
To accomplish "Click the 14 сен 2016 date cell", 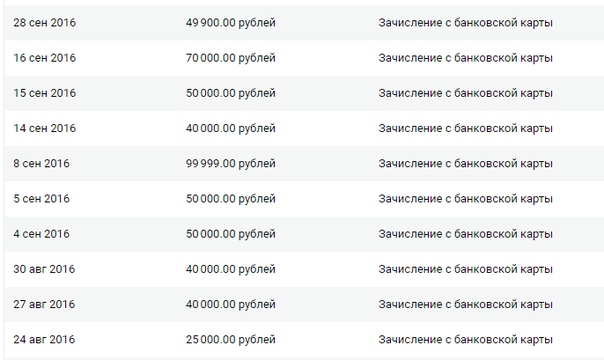I will [x=45, y=128].
